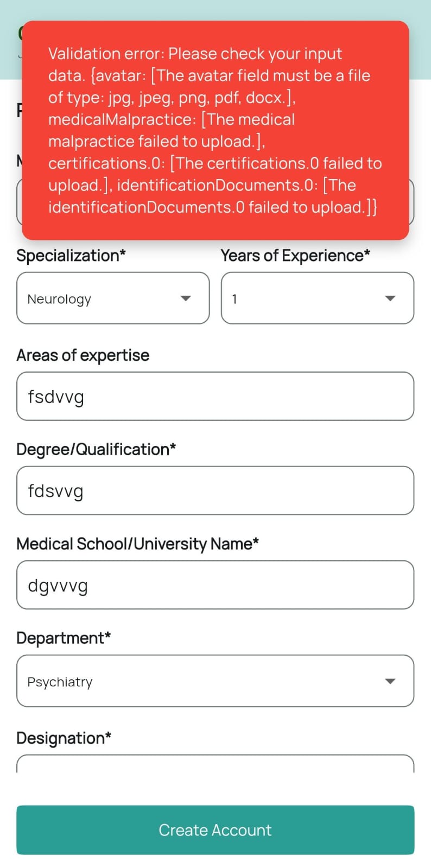Tap the partially visible Designation field

click(215, 764)
